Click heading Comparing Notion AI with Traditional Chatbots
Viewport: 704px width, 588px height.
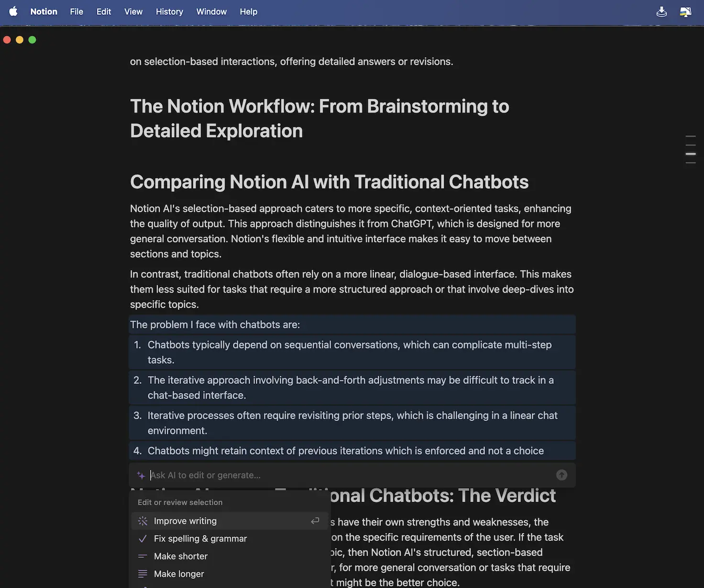tap(329, 182)
